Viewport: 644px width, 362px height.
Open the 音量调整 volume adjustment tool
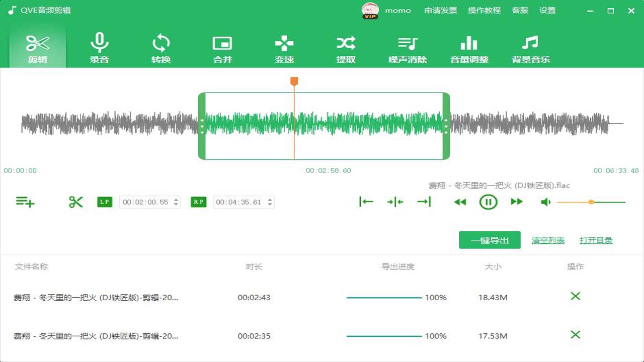[x=469, y=48]
